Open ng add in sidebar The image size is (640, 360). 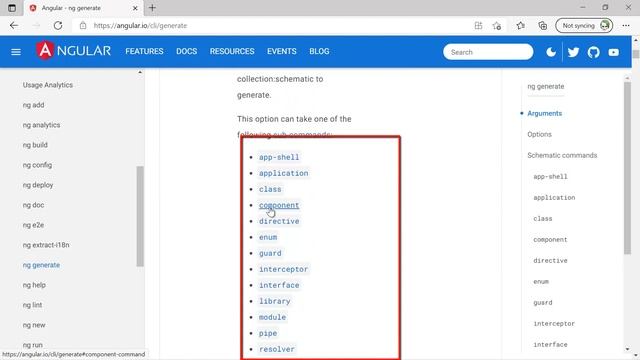pyautogui.click(x=33, y=105)
